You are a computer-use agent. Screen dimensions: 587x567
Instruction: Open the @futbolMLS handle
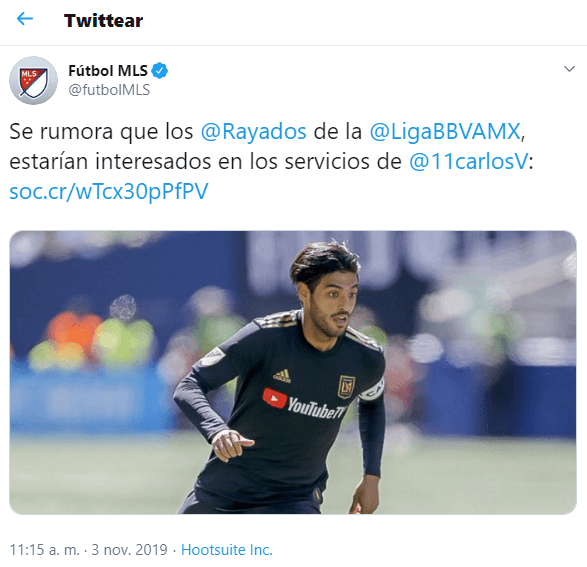(x=109, y=90)
